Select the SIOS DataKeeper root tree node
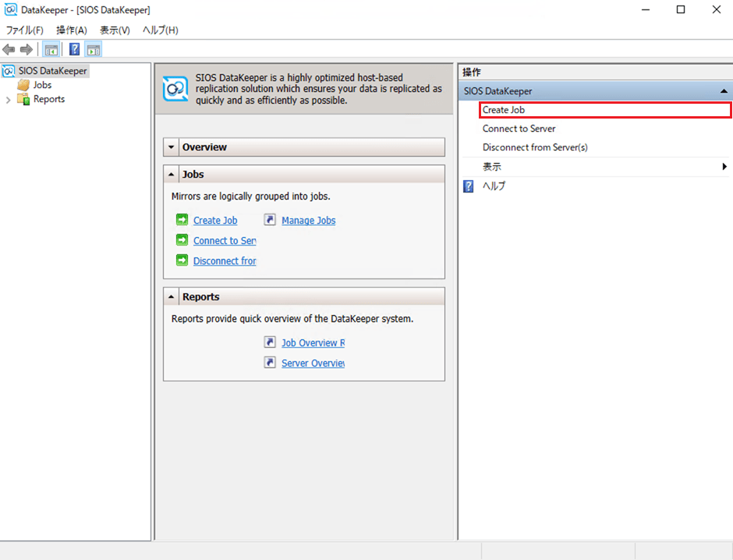This screenshot has height=560, width=733. pos(53,71)
